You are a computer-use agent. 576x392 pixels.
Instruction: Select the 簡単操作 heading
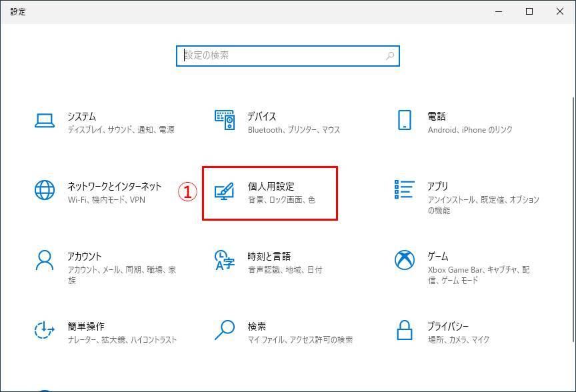click(86, 326)
